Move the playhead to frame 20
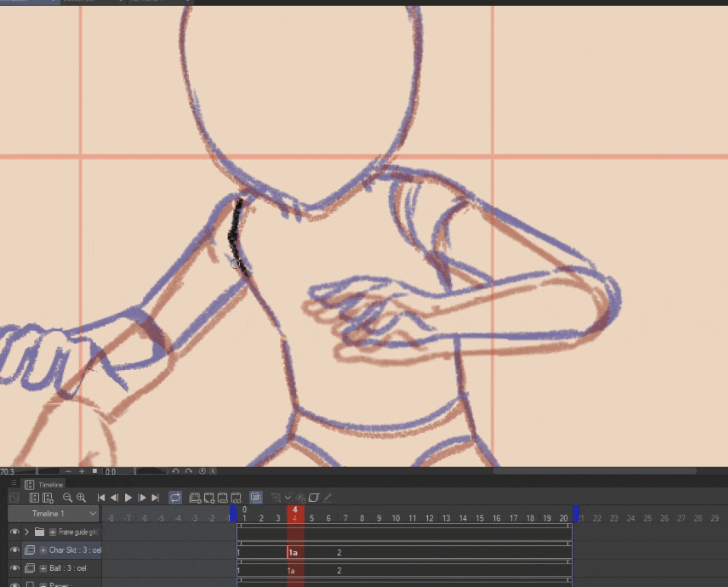Viewport: 728px width, 587px height. pos(564,518)
